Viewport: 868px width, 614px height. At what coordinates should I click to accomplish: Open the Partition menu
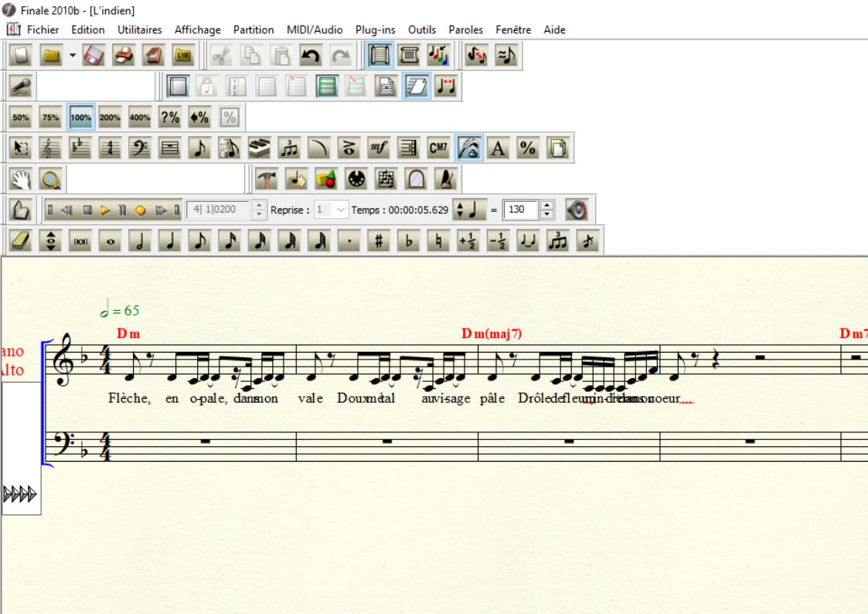coord(254,30)
